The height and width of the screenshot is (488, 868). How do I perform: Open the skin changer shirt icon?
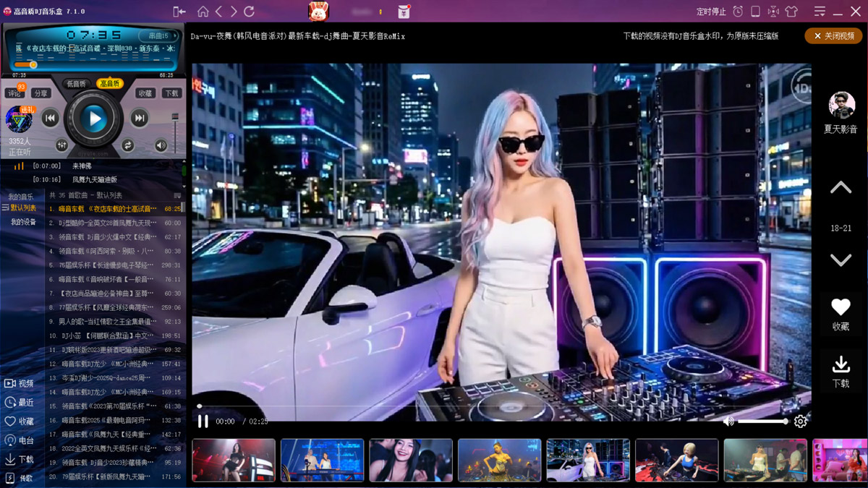pyautogui.click(x=791, y=12)
